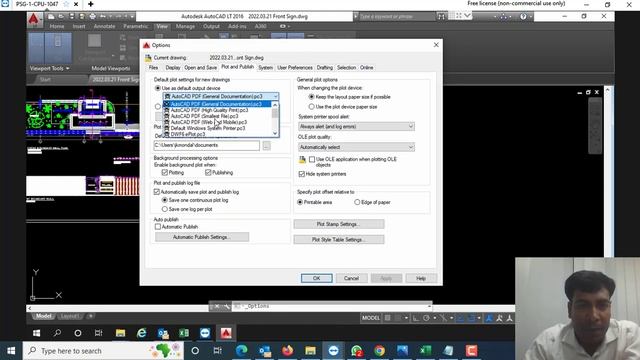Launch Microsoft Edge from the taskbar
This screenshot has width=640, height=360.
pyautogui.click(x=242, y=351)
